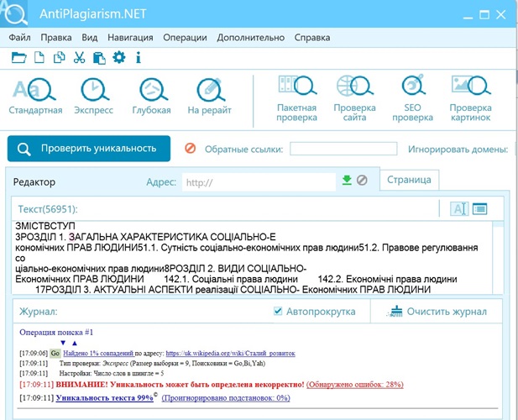This screenshot has width=518, height=420.
Task: Create a new document with page icon
Action: (x=39, y=57)
